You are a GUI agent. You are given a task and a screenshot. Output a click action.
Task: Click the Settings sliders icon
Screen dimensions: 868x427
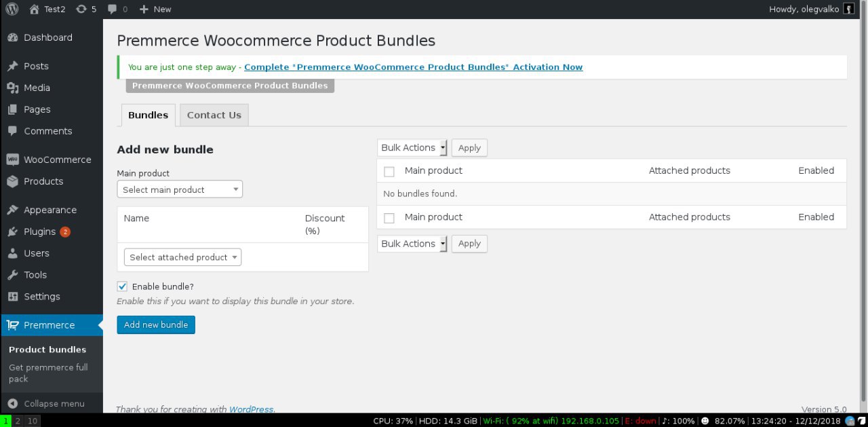pos(12,297)
